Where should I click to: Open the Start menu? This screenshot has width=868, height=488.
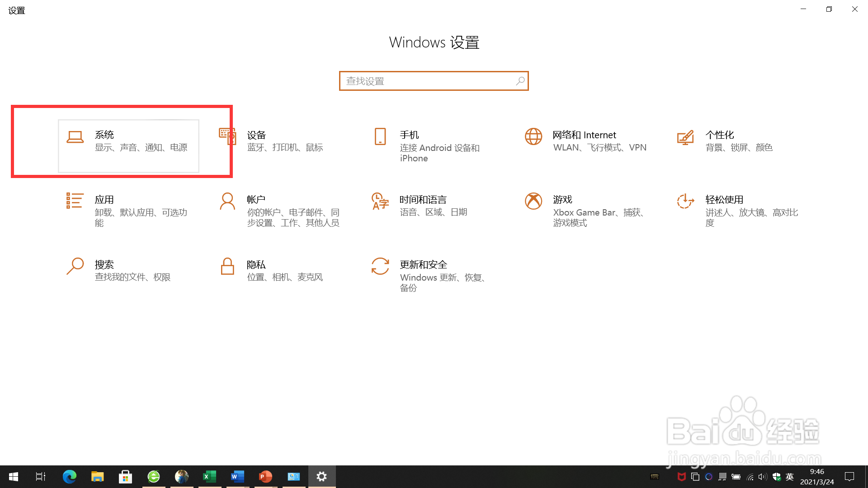point(13,476)
